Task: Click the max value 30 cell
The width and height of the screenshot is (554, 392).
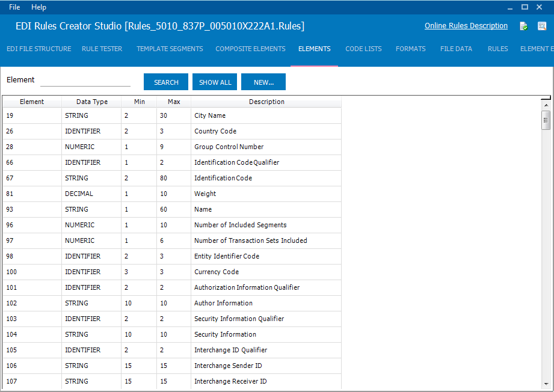Action: coord(174,115)
